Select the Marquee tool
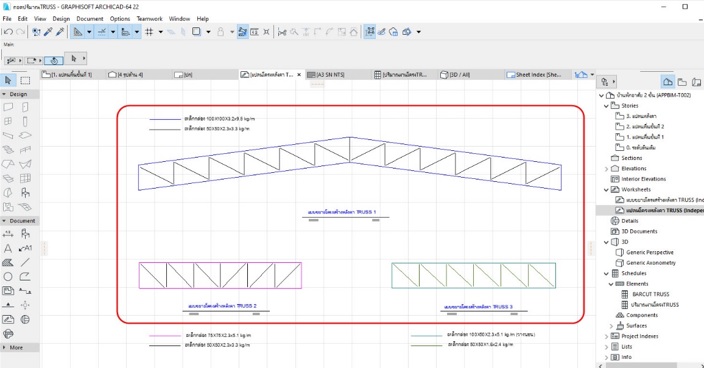The width and height of the screenshot is (704, 368). [x=25, y=81]
